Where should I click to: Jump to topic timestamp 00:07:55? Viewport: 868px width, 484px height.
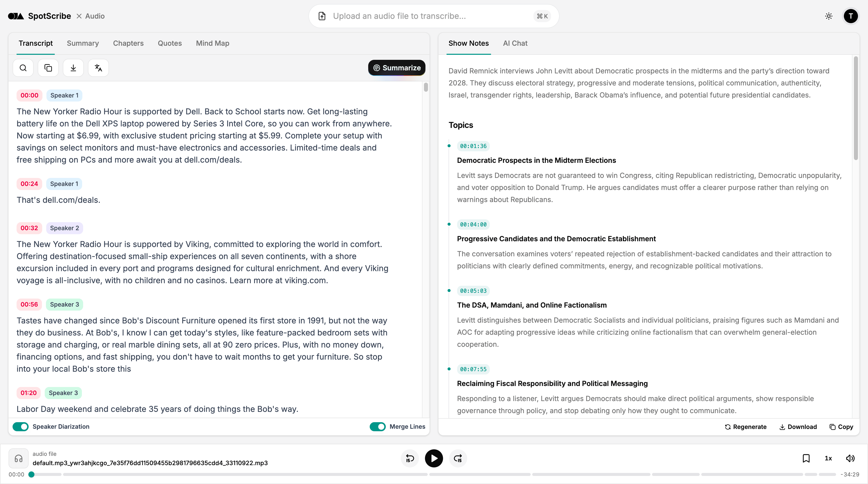tap(473, 369)
